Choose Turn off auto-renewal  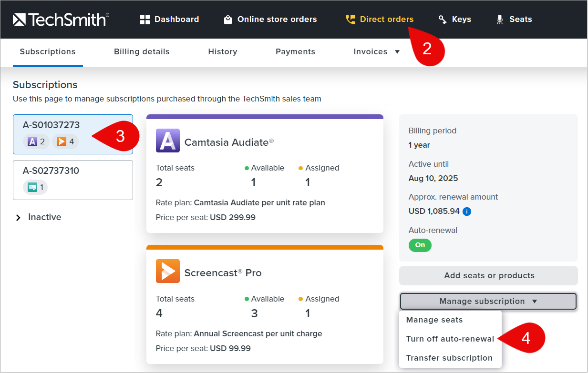450,339
